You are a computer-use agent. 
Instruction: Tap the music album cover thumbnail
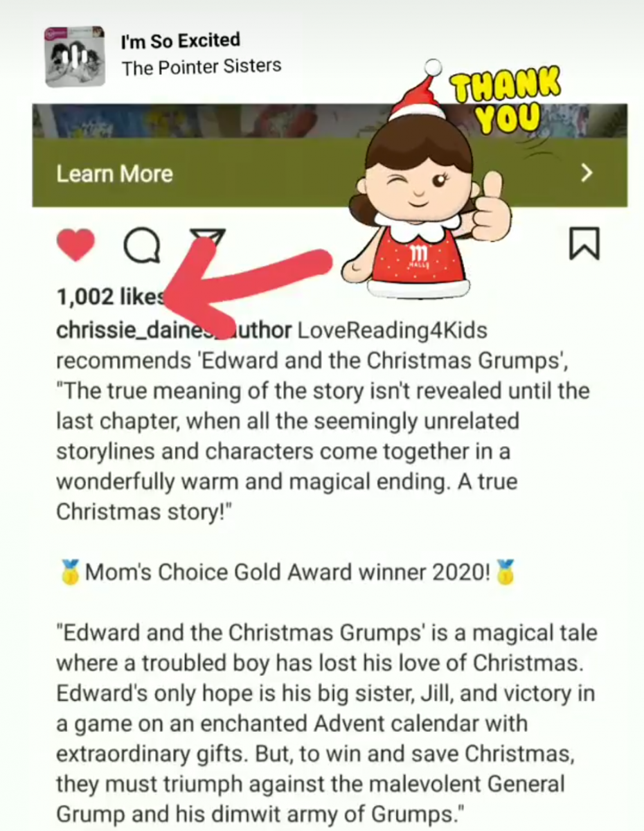click(x=75, y=56)
